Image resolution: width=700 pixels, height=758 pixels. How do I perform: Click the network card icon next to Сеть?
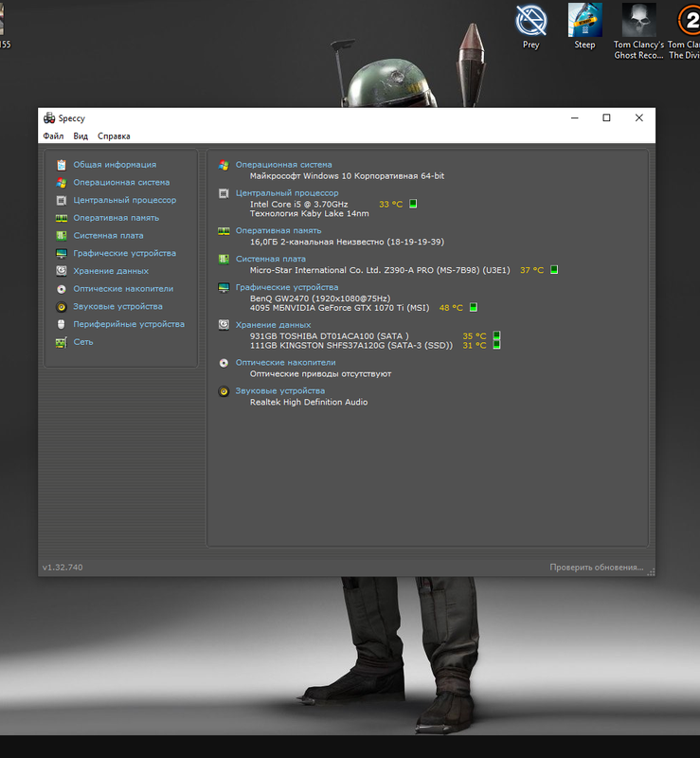pos(62,342)
